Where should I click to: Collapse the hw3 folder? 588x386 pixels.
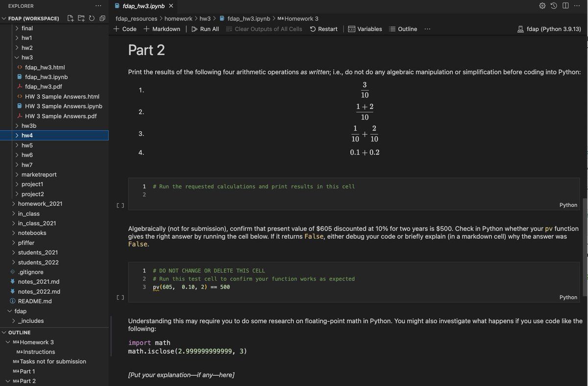pyautogui.click(x=27, y=57)
